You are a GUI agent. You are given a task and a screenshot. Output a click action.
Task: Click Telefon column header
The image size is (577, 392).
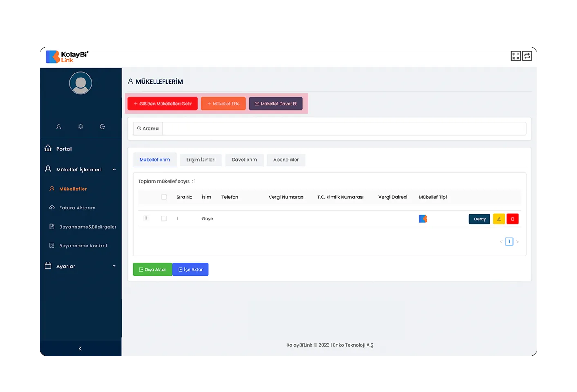(x=230, y=197)
